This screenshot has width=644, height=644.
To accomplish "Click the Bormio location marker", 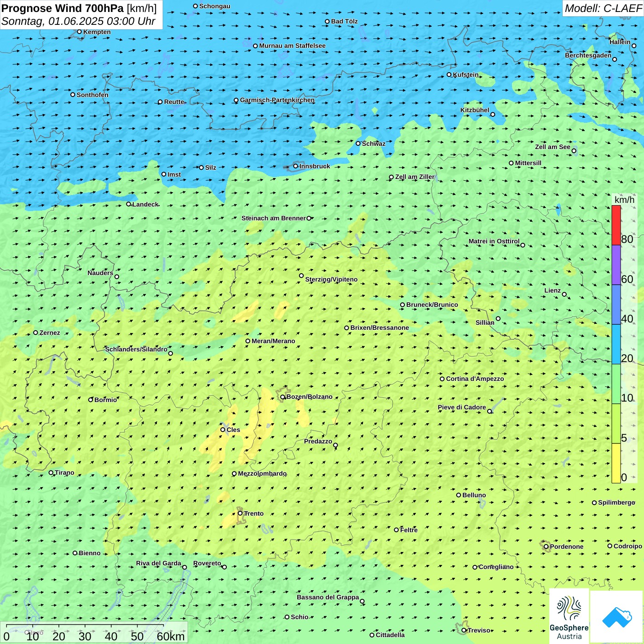I will click(91, 400).
